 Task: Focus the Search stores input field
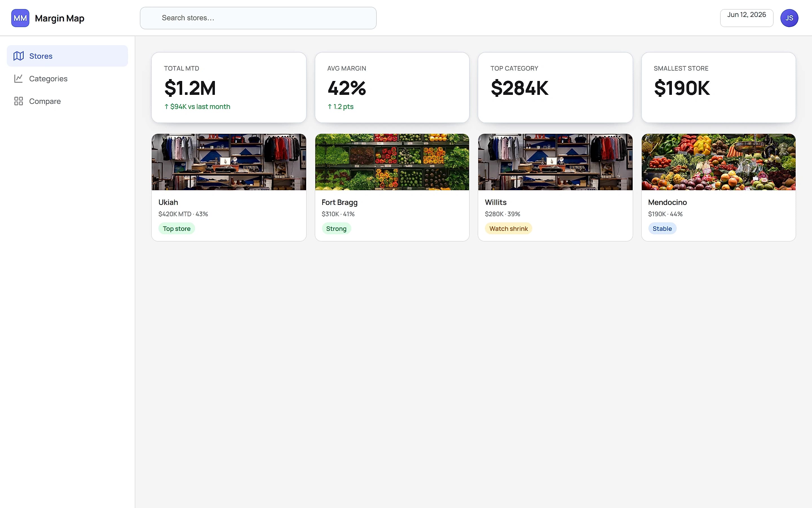[258, 18]
